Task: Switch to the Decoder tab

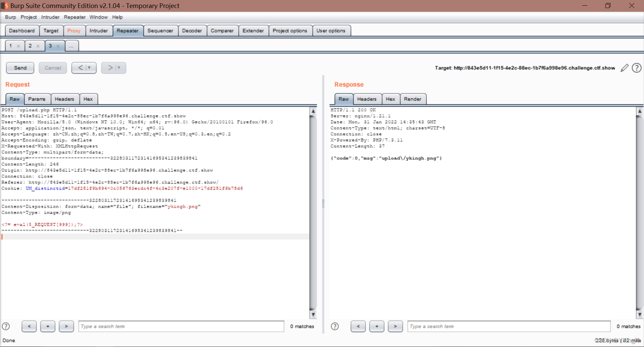Action: click(192, 31)
